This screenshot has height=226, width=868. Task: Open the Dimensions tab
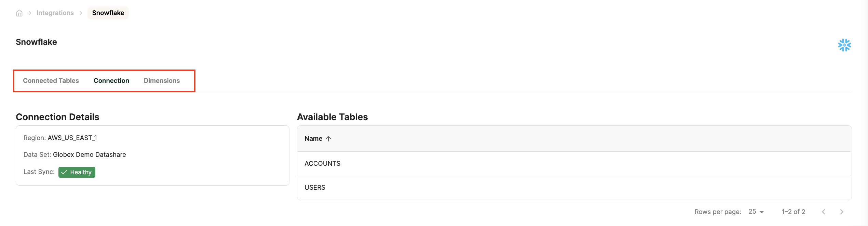[162, 80]
